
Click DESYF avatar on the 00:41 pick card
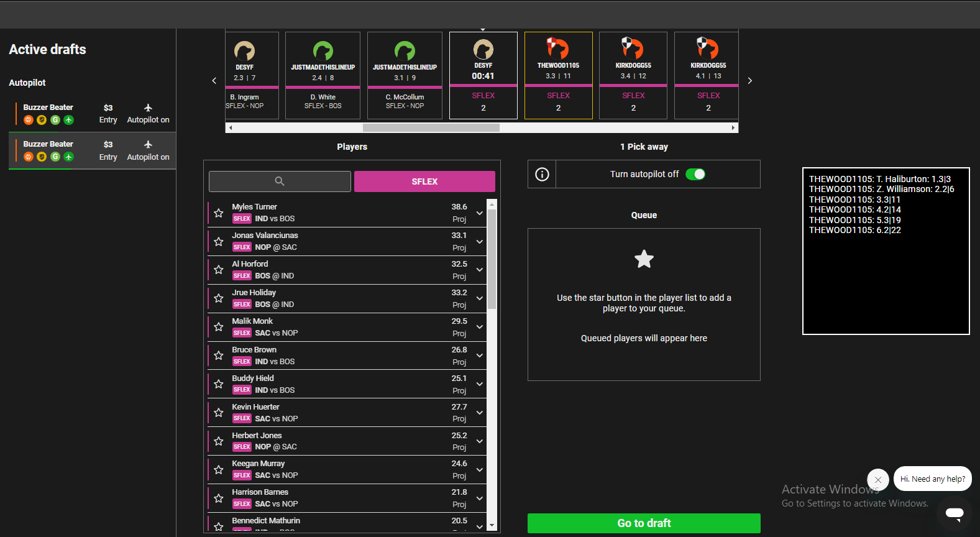[483, 49]
